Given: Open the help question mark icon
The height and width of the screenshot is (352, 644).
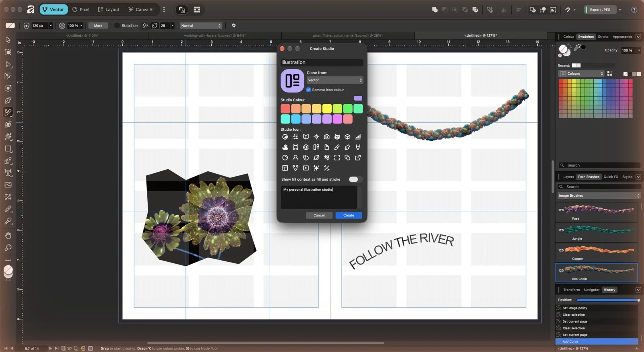Looking at the screenshot, I should pos(634,10).
